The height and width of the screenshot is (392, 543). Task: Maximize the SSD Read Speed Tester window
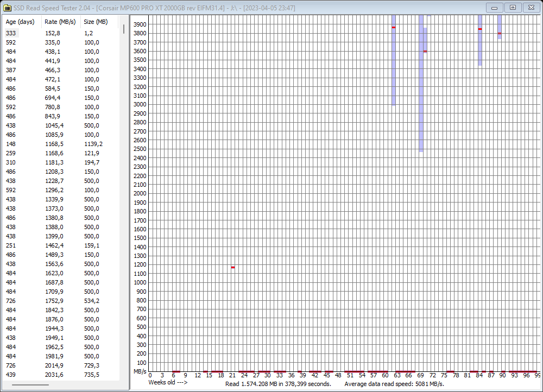[x=513, y=8]
